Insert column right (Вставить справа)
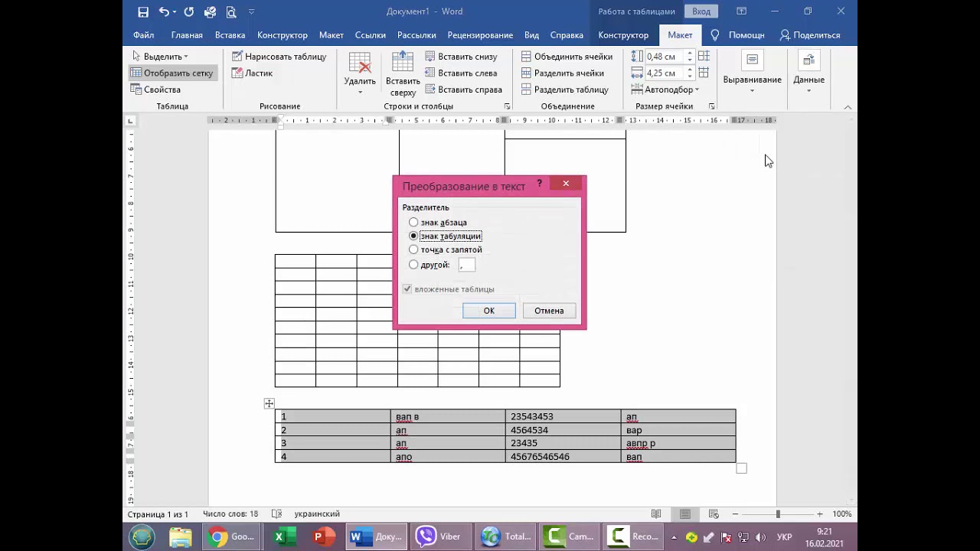 pyautogui.click(x=464, y=90)
